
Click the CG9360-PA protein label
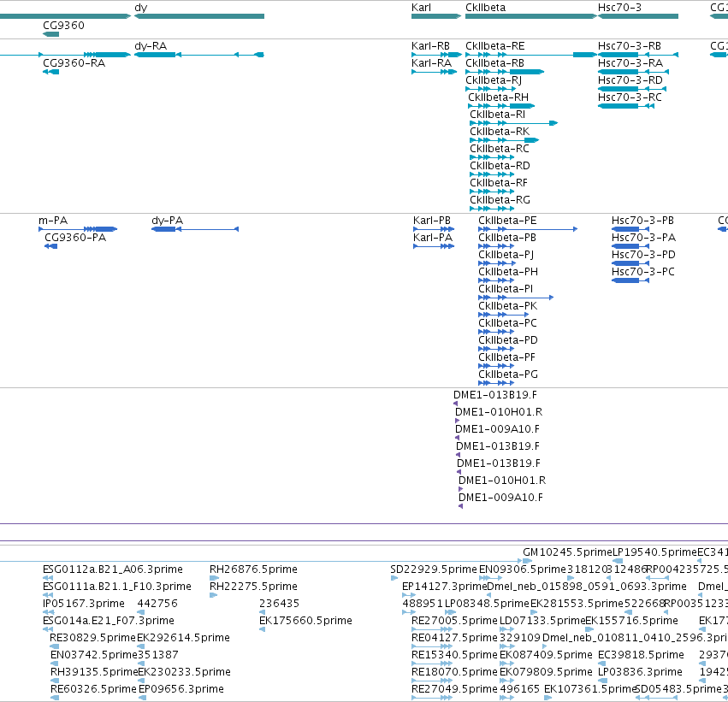(75, 238)
